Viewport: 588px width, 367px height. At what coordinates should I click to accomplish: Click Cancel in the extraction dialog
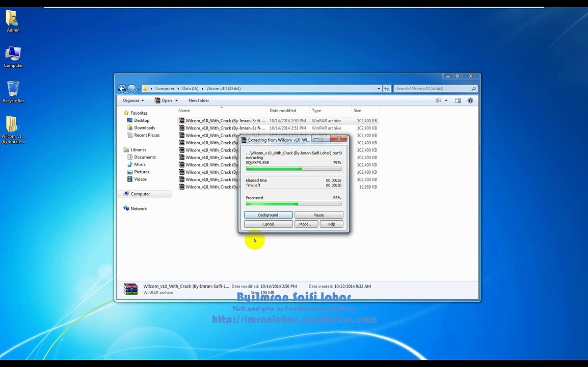coord(268,224)
